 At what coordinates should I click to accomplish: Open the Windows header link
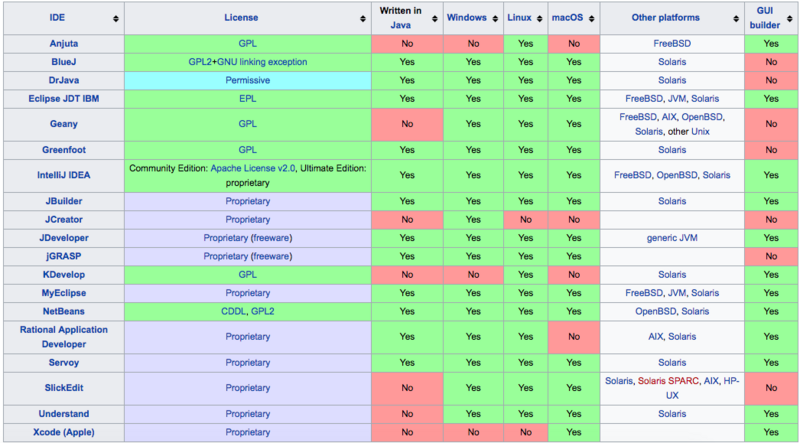466,17
